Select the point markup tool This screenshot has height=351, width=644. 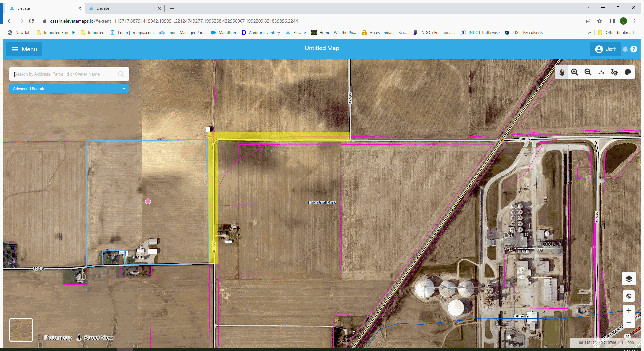[x=601, y=72]
